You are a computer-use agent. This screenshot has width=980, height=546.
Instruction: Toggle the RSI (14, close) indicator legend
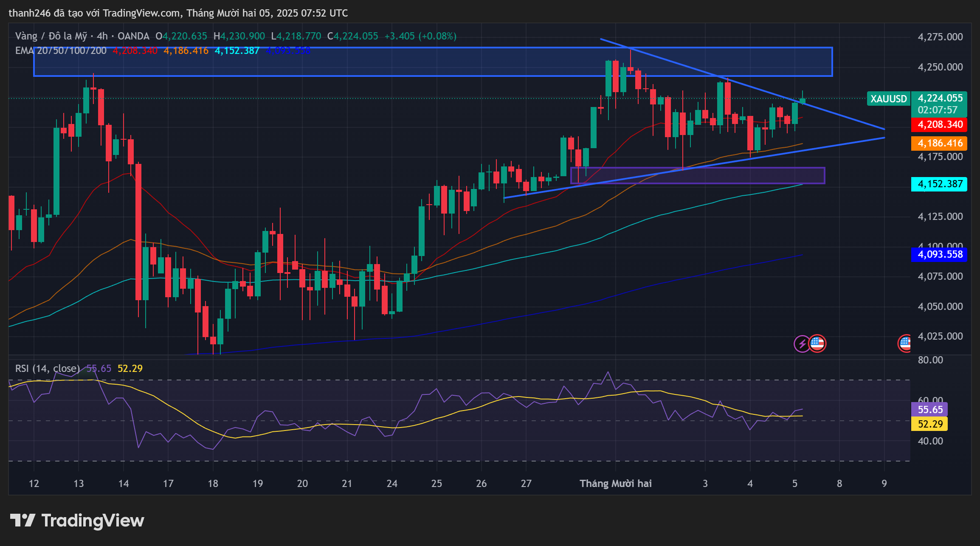tap(47, 369)
